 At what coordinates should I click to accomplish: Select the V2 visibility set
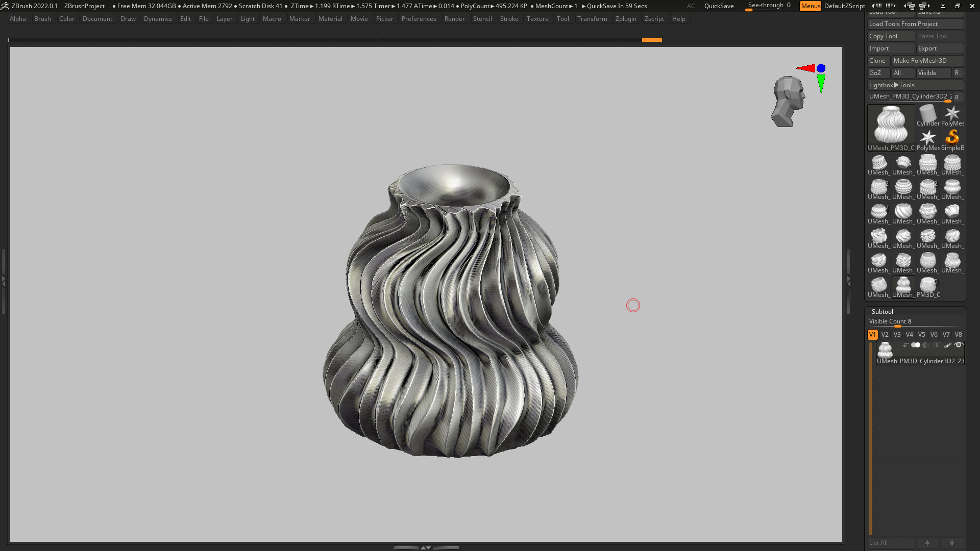[x=885, y=335]
